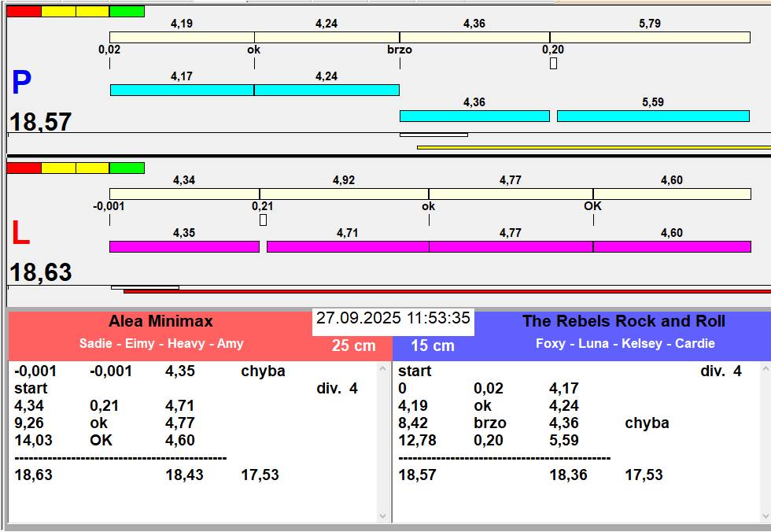
Task: Select the 9,26 row in Alea Minimax list
Action: click(192, 423)
